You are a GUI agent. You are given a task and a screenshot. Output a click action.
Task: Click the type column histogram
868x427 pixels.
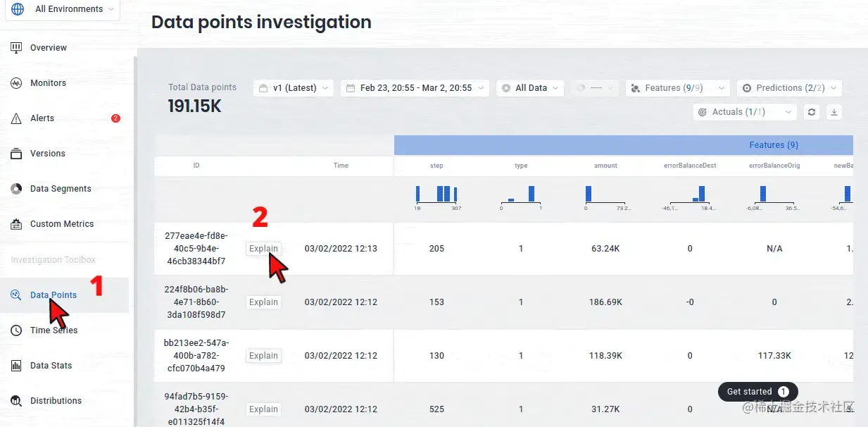click(521, 197)
